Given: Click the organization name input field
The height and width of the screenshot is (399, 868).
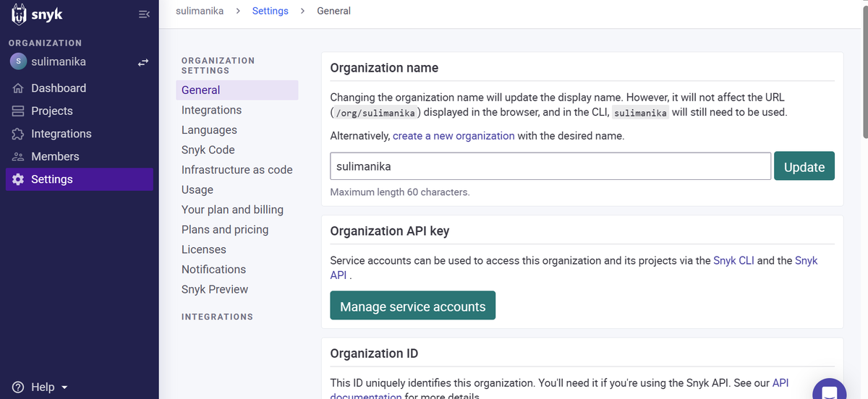Looking at the screenshot, I should tap(550, 166).
